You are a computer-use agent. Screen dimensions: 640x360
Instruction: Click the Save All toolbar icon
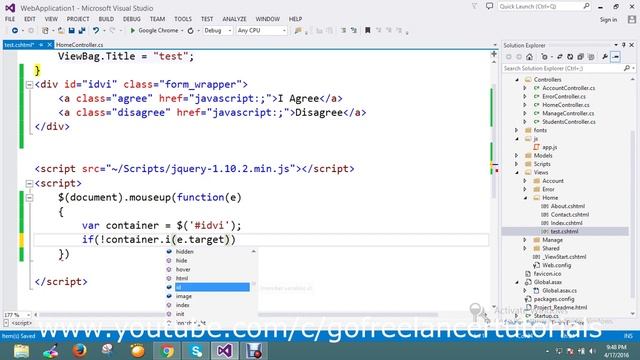click(x=82, y=31)
